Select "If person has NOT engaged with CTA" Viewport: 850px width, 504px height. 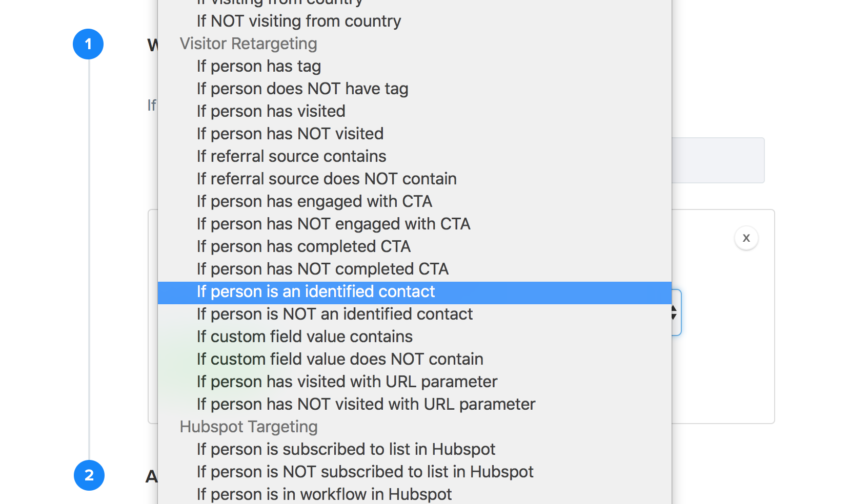(x=333, y=224)
